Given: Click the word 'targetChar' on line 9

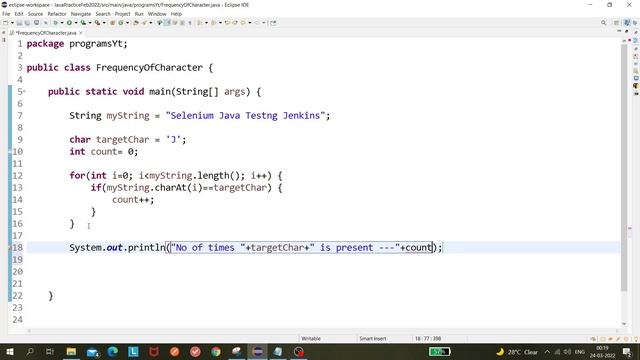Looking at the screenshot, I should point(122,140).
